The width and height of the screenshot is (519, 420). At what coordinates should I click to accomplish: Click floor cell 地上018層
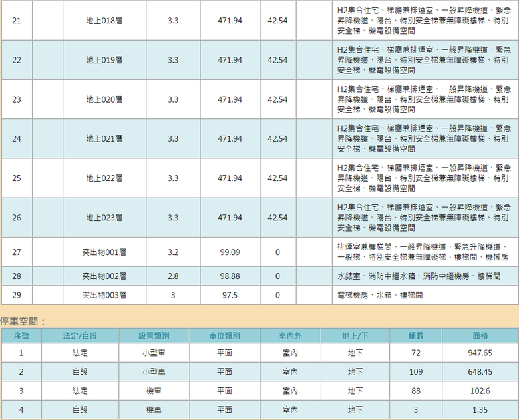click(x=104, y=21)
